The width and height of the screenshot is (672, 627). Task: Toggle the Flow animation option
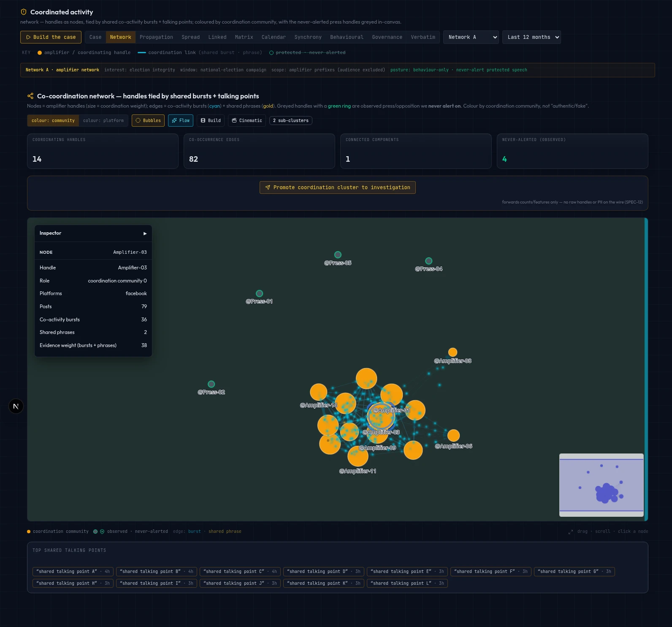pyautogui.click(x=181, y=120)
